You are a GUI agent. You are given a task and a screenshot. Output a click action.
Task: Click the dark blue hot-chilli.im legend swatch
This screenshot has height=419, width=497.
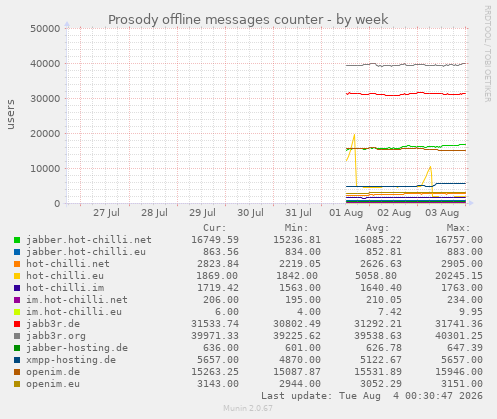click(17, 288)
